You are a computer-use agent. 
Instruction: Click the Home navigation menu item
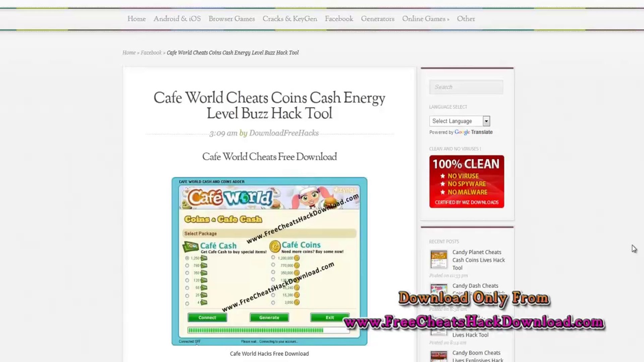[136, 18]
